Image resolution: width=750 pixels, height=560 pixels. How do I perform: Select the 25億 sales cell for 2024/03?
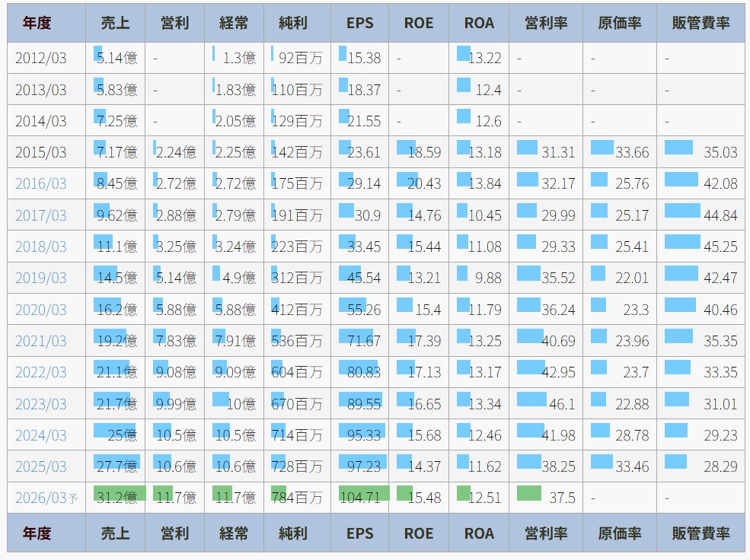coord(115,435)
